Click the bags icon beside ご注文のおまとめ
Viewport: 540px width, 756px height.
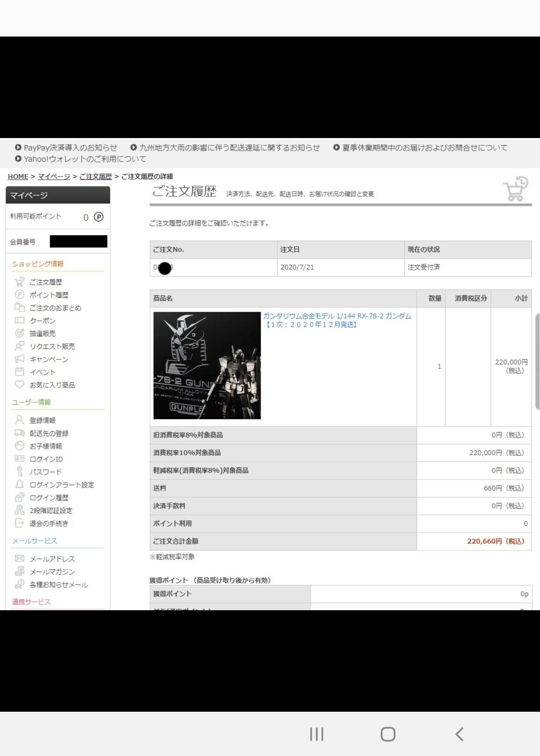[20, 307]
